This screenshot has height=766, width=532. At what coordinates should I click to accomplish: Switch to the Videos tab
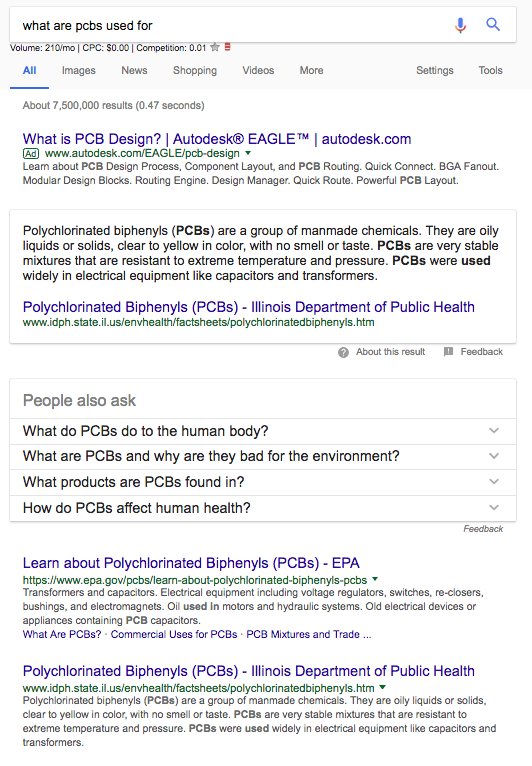258,70
